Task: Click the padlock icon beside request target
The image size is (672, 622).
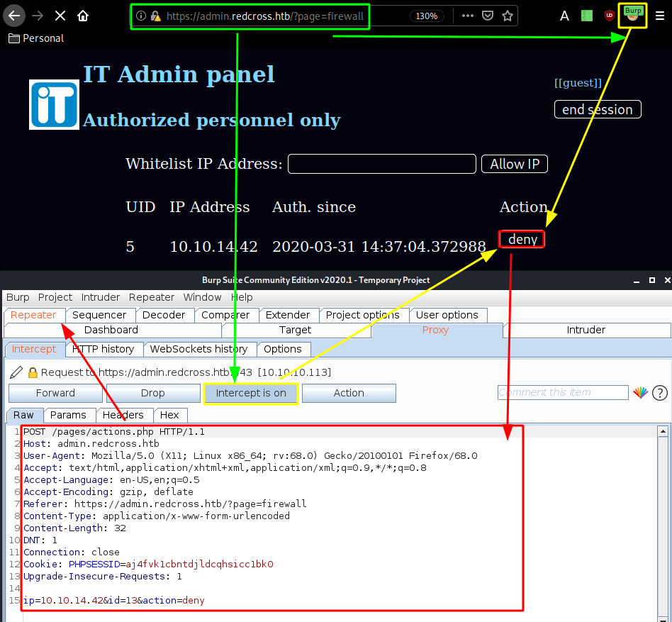Action: [x=33, y=372]
